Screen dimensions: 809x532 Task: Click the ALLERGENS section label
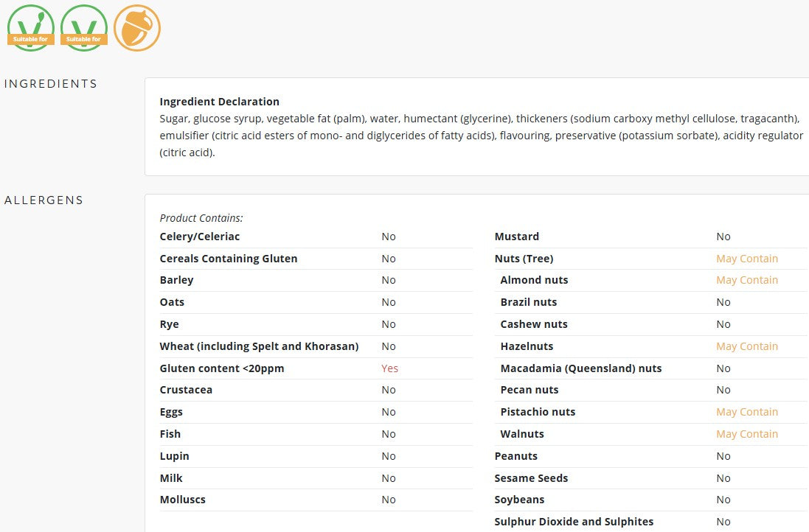(44, 200)
